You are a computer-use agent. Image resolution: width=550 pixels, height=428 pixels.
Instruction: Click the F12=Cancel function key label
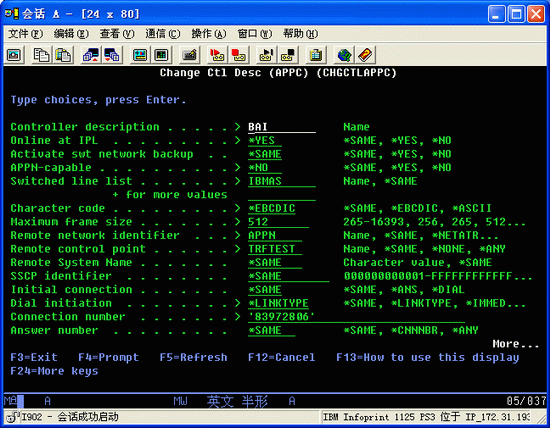click(281, 357)
